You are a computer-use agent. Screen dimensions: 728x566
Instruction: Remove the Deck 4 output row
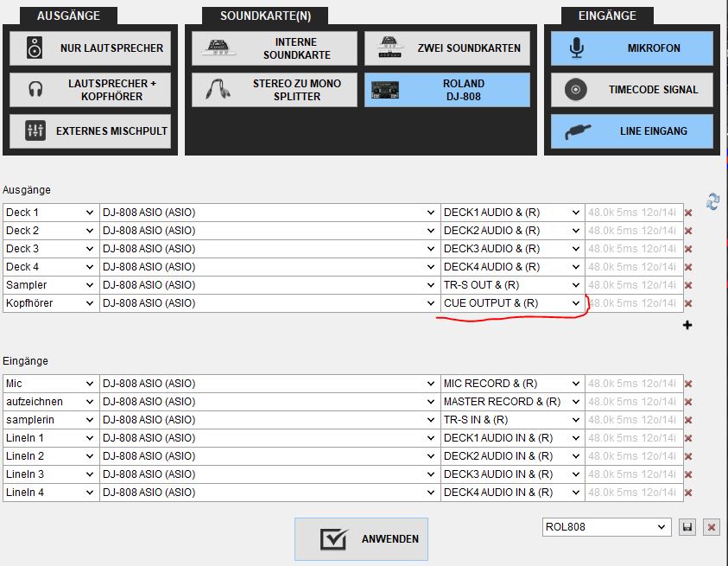click(688, 267)
